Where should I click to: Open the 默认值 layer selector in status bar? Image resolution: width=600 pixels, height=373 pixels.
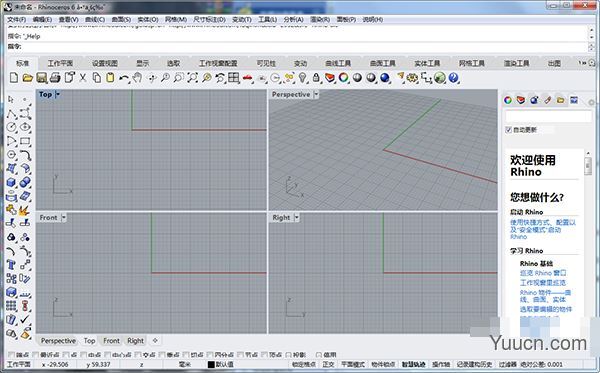pos(221,365)
